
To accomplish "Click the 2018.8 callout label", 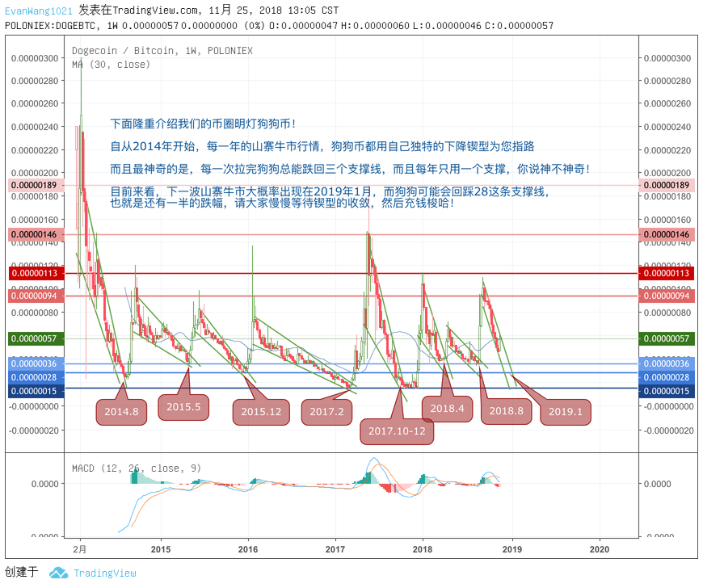I will (x=506, y=412).
